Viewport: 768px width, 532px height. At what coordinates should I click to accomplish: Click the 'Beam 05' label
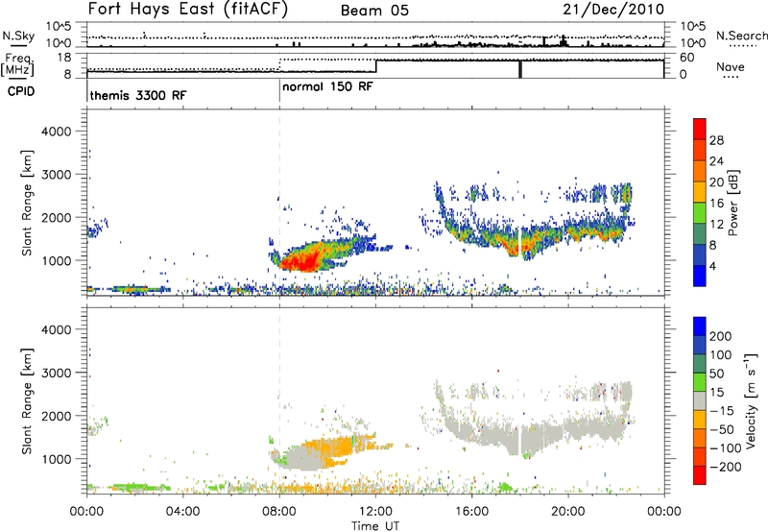click(374, 11)
